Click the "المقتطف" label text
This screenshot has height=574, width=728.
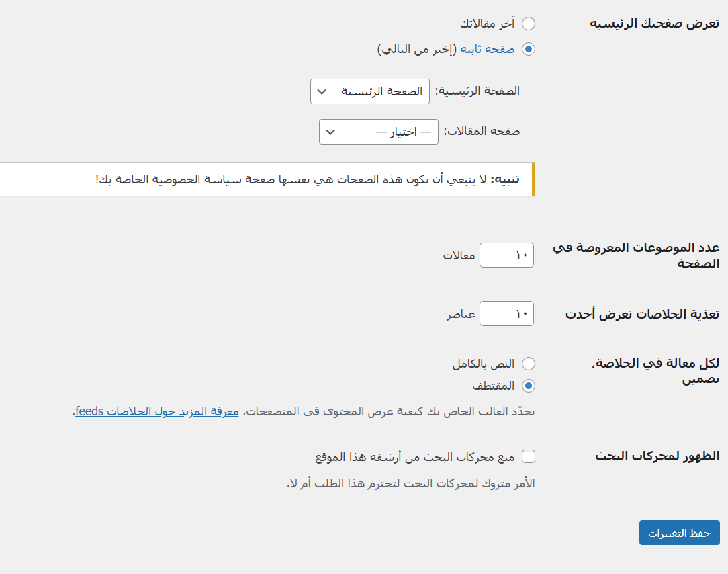pos(494,386)
